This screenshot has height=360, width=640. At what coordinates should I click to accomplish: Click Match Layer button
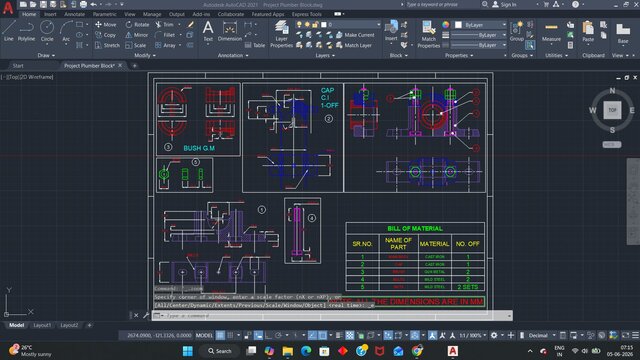(354, 45)
